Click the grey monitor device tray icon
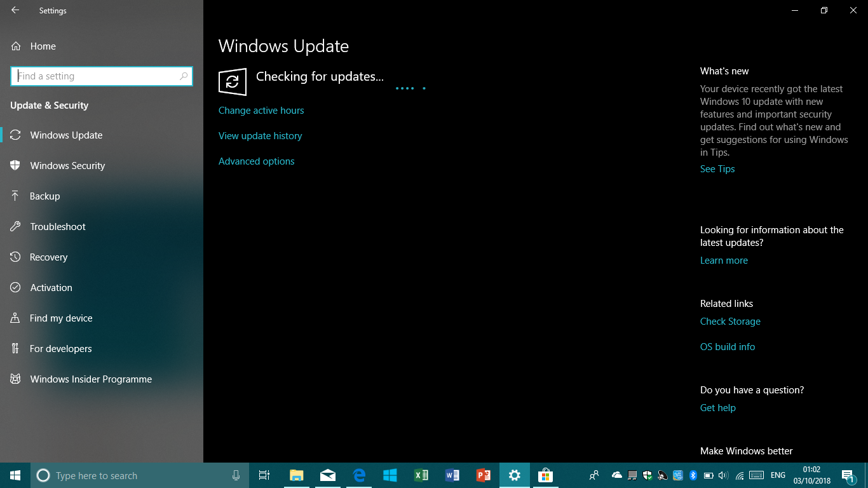Viewport: 868px width, 488px height. 632,475
